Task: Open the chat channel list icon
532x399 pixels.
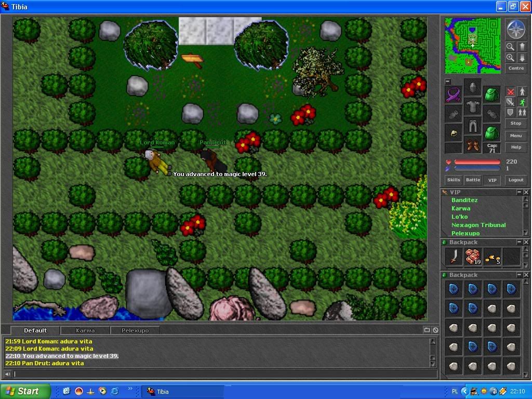Action: pos(427,330)
